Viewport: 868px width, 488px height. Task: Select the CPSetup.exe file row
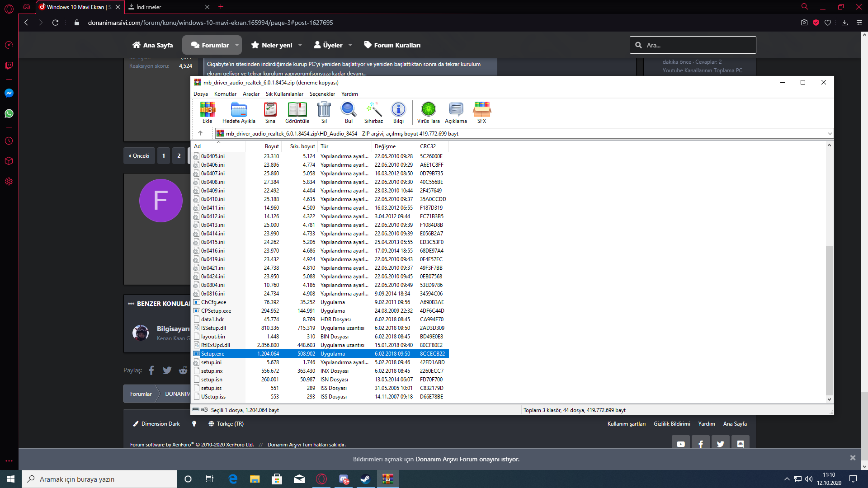321,311
